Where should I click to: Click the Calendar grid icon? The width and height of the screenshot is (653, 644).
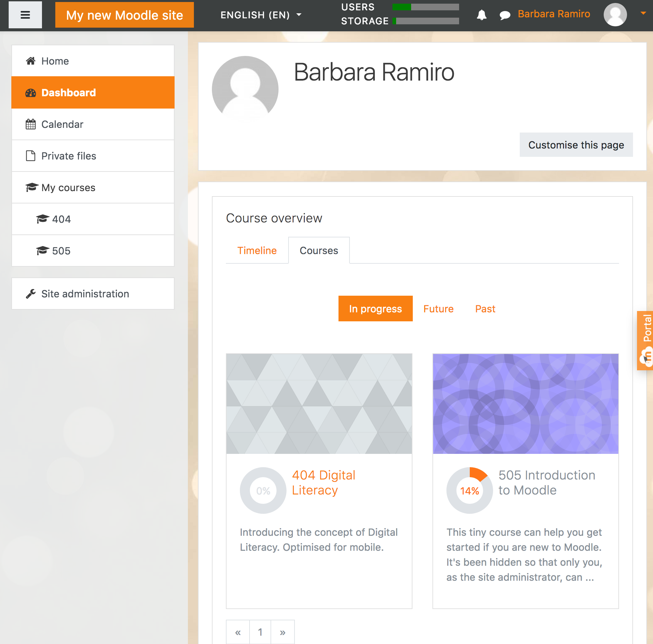click(31, 124)
